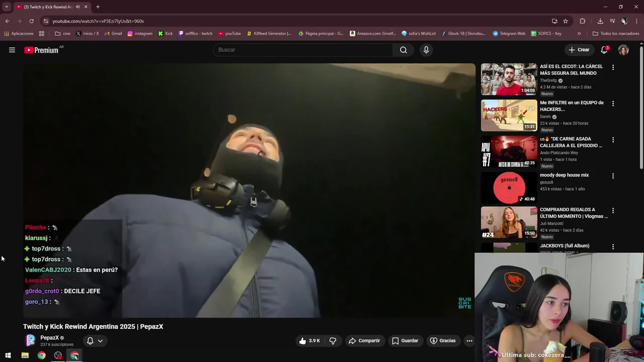Focus the Buscar search field
Image resolution: width=644 pixels, height=362 pixels.
303,50
